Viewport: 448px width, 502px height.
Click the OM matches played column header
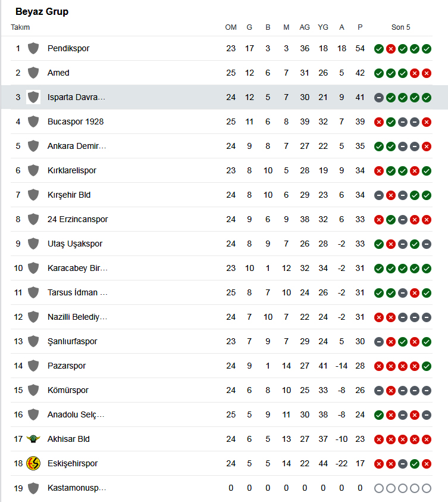[231, 27]
